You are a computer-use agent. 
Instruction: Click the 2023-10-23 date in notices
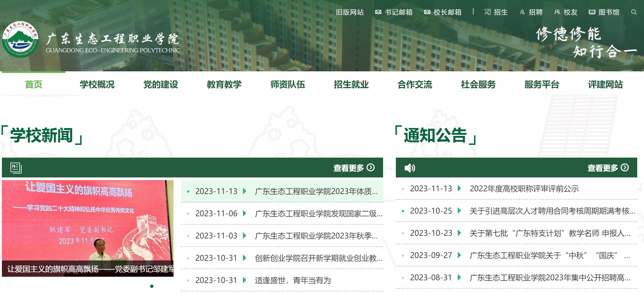pyautogui.click(x=431, y=233)
